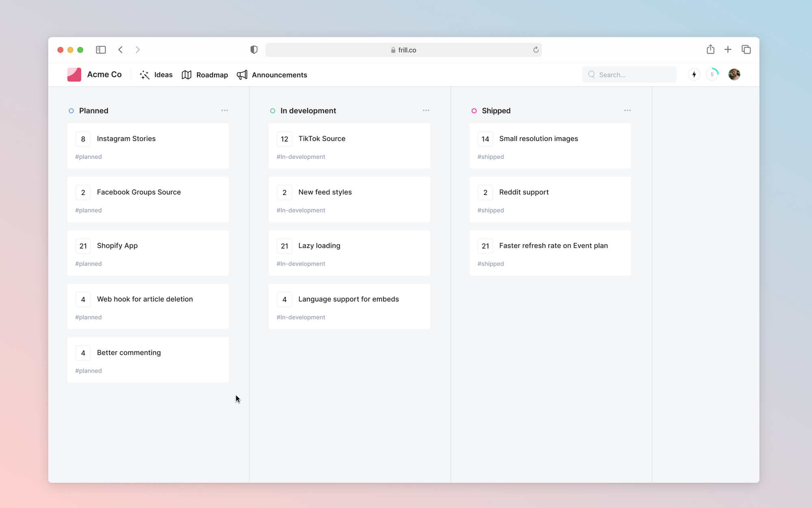Click the TikTok Source in-development card
Image resolution: width=812 pixels, height=508 pixels.
point(349,146)
